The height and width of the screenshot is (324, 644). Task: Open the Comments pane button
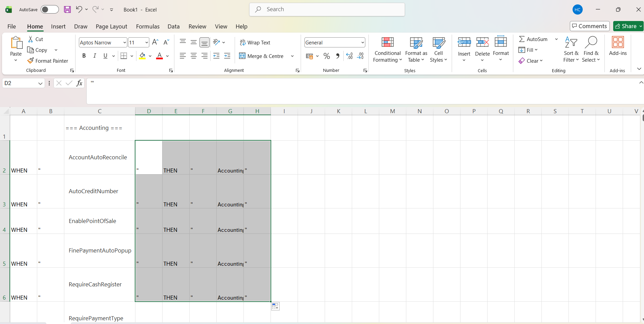pyautogui.click(x=589, y=26)
